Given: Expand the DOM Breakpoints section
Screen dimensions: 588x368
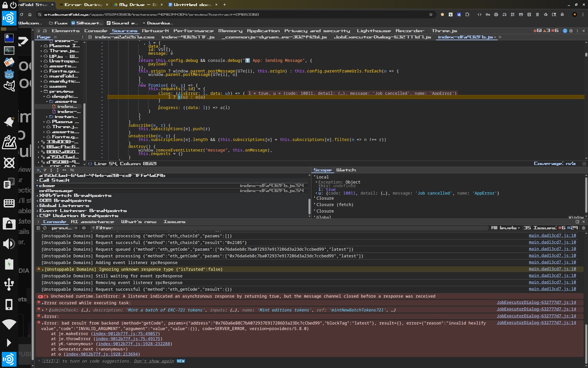Looking at the screenshot, I should pyautogui.click(x=65, y=201).
